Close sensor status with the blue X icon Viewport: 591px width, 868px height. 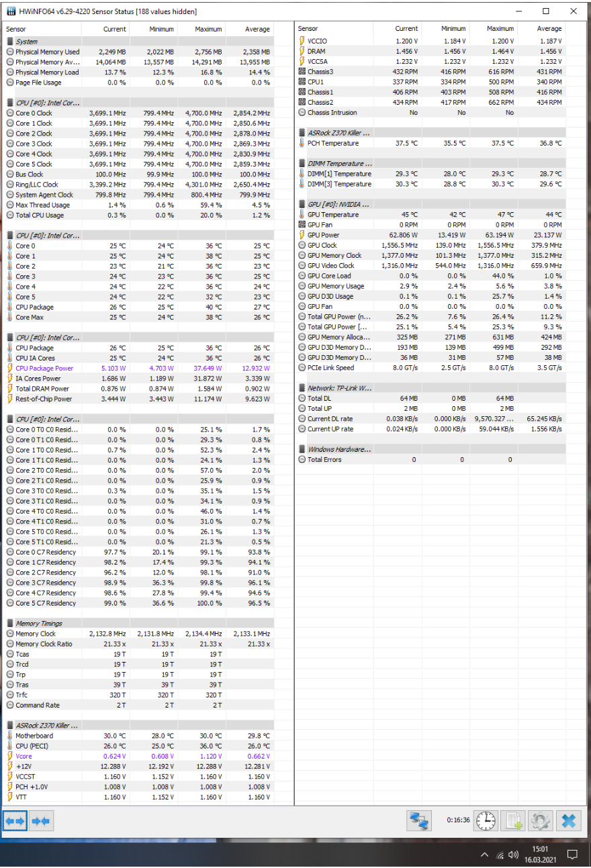[x=568, y=820]
